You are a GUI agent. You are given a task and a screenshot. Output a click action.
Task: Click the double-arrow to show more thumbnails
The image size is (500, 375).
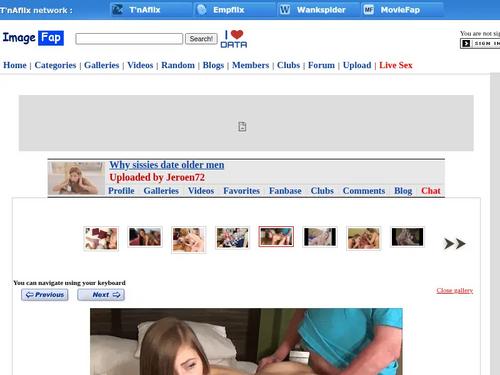(x=454, y=244)
